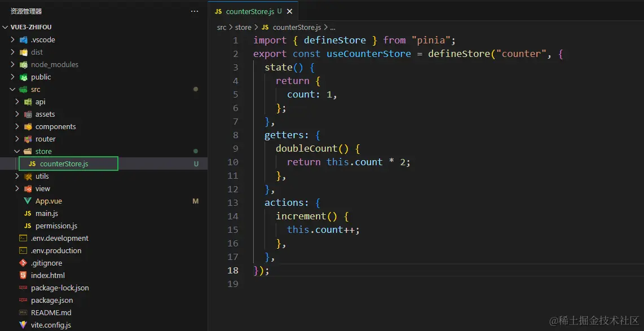Click the doubleCount getter name on line 9
Image resolution: width=644 pixels, height=331 pixels.
306,148
